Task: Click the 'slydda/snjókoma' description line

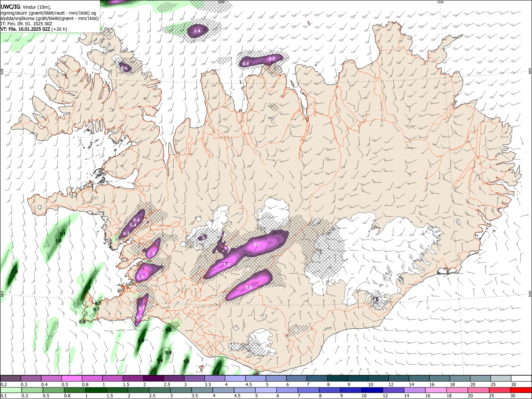Action: (x=49, y=18)
